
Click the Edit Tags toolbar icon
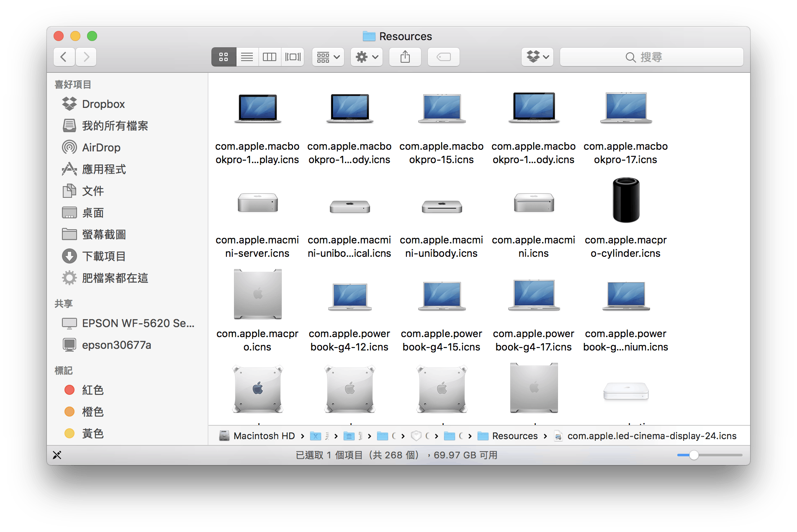pyautogui.click(x=443, y=57)
